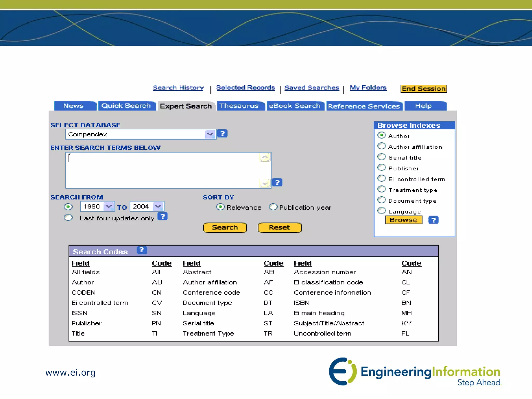Click Search Codes help question icon
This screenshot has height=399, width=532.
tap(142, 250)
